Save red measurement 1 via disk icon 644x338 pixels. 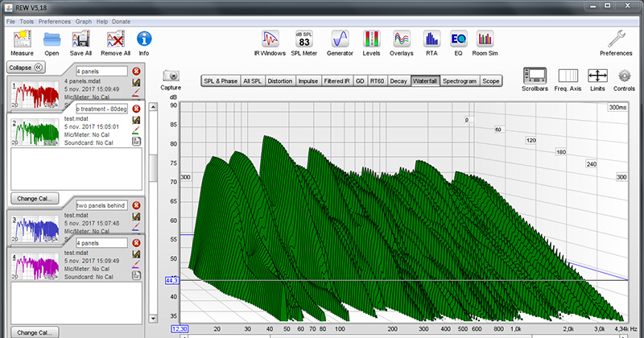[136, 83]
